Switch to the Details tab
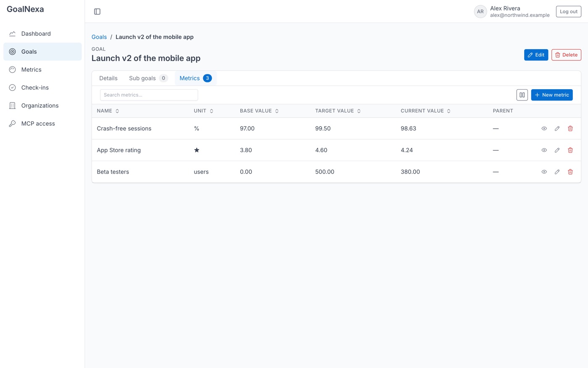The image size is (588, 368). 108,78
